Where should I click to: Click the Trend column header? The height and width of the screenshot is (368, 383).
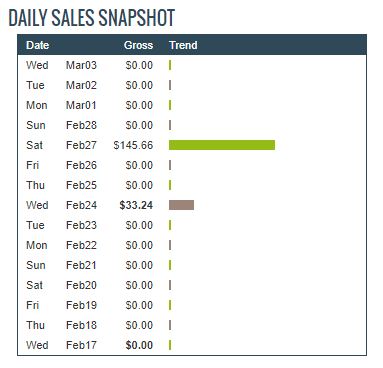(183, 45)
